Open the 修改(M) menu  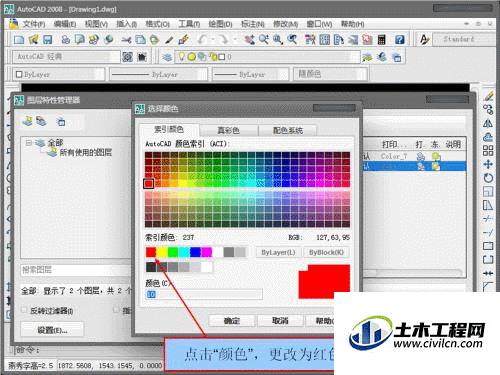[x=285, y=24]
